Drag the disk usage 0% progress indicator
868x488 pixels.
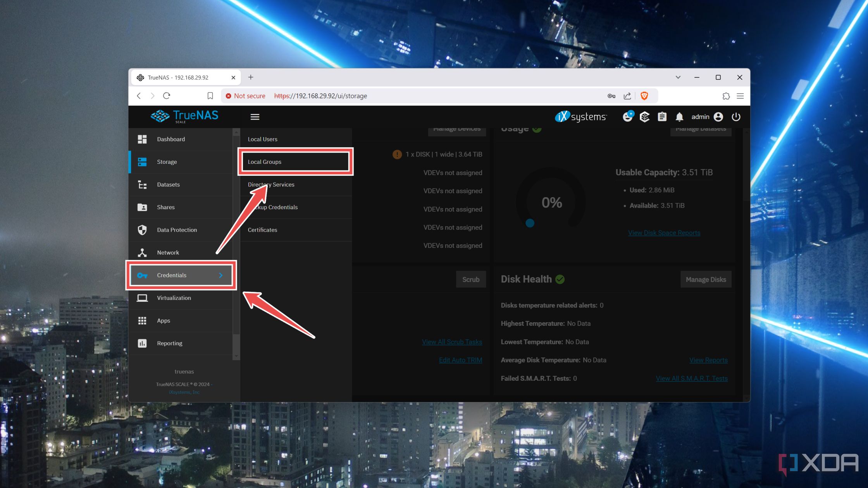click(529, 222)
